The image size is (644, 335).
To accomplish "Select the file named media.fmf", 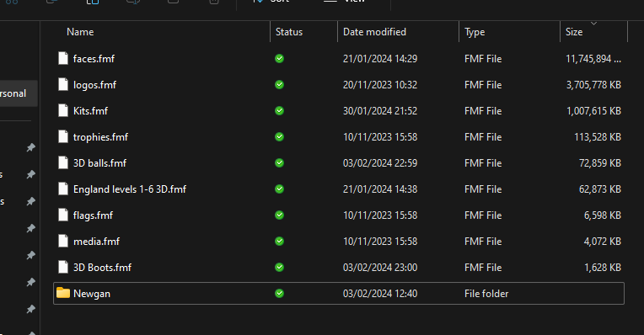I will (x=97, y=242).
